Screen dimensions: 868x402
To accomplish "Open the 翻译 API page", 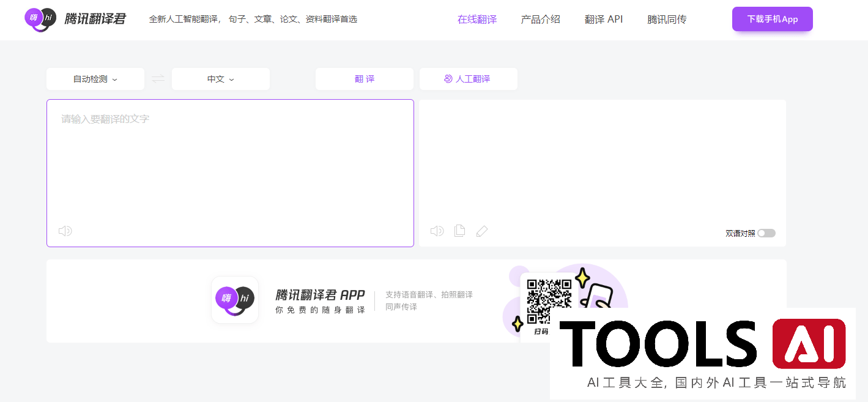I will 604,19.
